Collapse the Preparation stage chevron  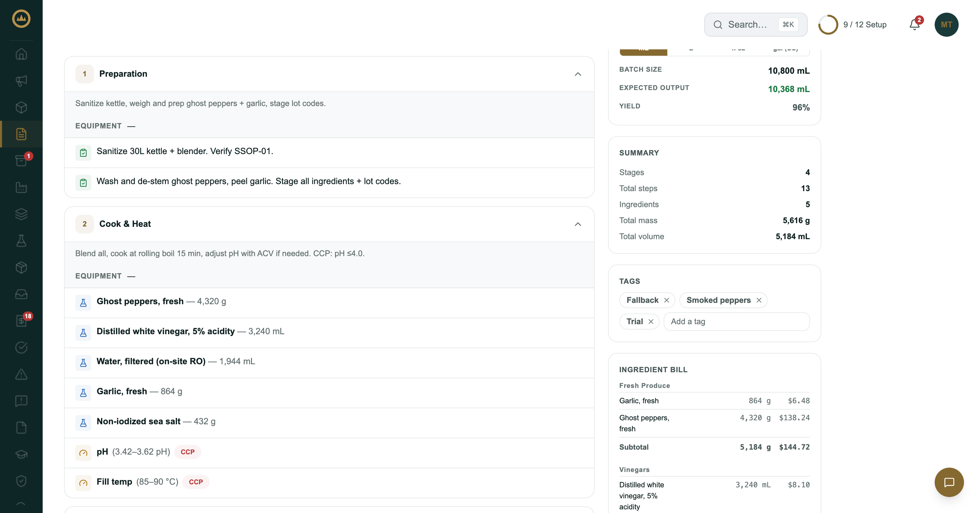pos(578,74)
